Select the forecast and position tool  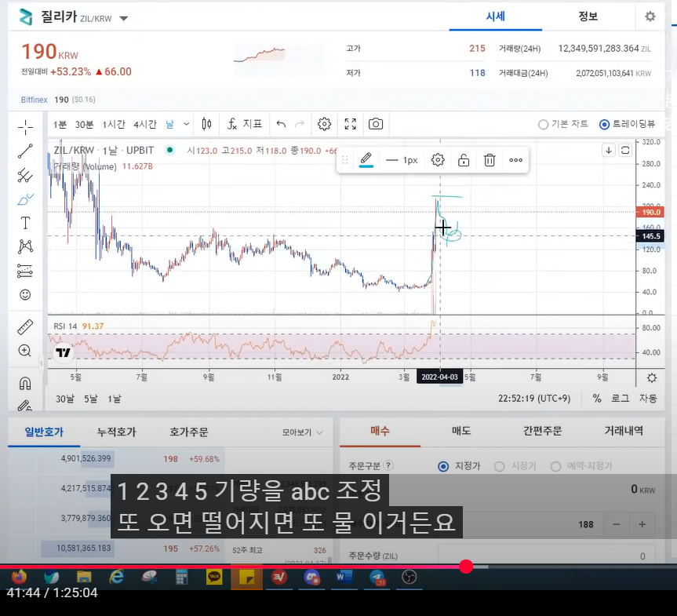[25, 271]
